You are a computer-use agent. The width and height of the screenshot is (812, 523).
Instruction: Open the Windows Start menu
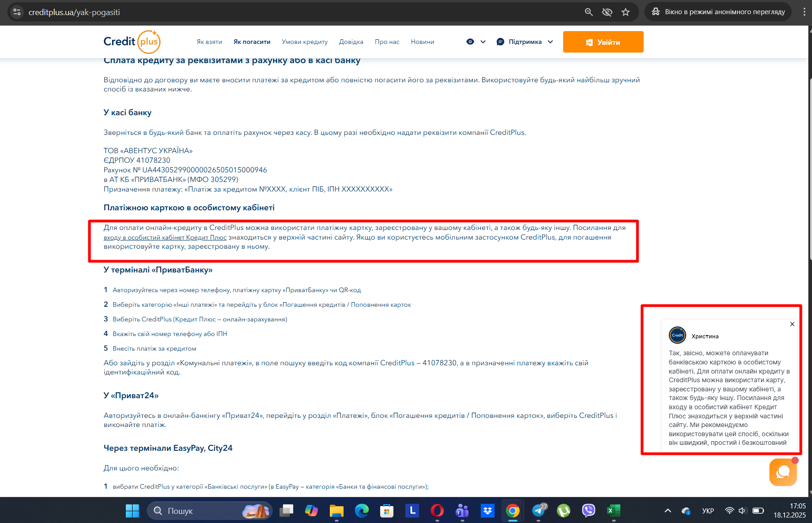[132, 511]
